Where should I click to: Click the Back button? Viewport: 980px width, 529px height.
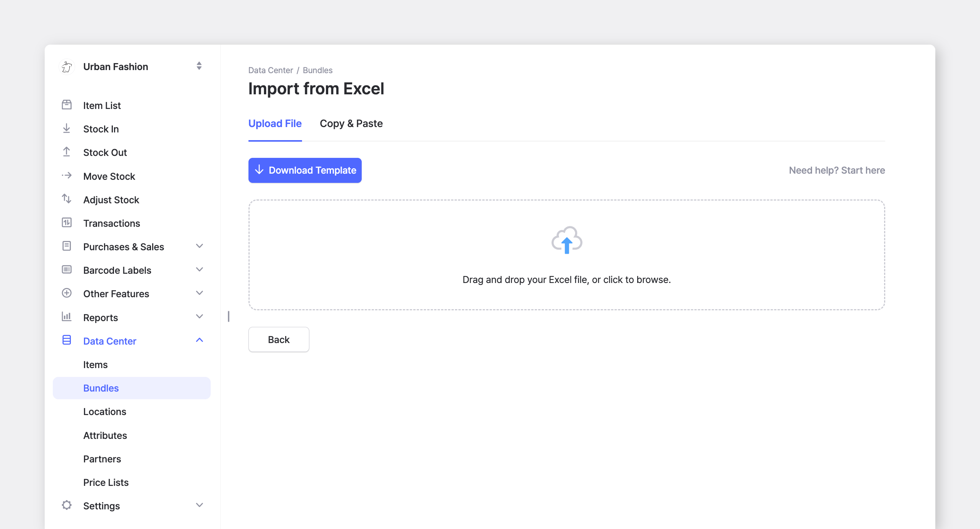[x=279, y=340]
